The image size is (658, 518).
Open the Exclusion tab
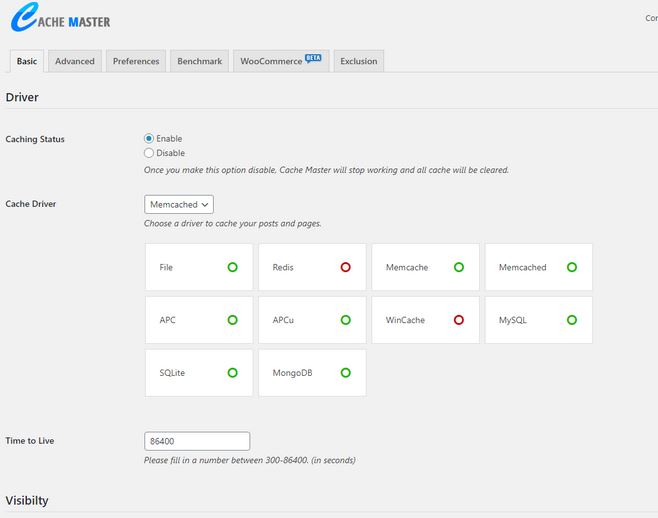tap(359, 61)
